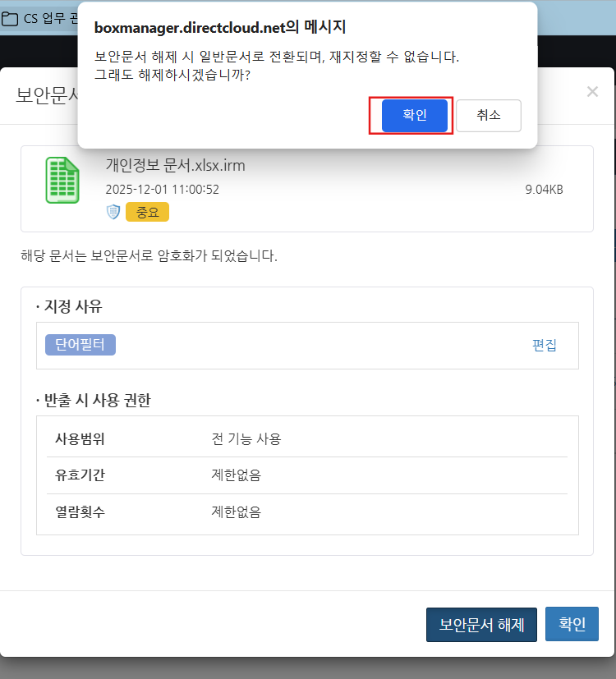
Task: Select the 열람횟수 permission row
Action: pos(306,512)
